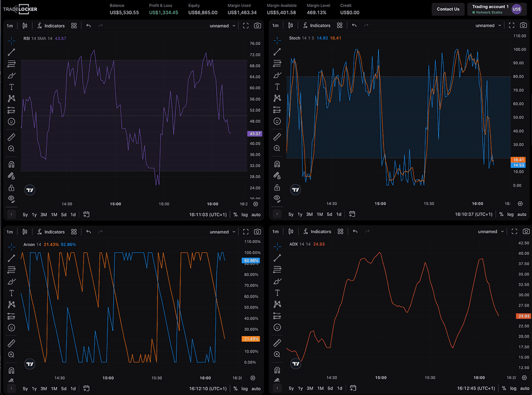This screenshot has height=395, width=532.
Task: Hide drawings with the eye icon in the RSI chart
Action: point(12,199)
